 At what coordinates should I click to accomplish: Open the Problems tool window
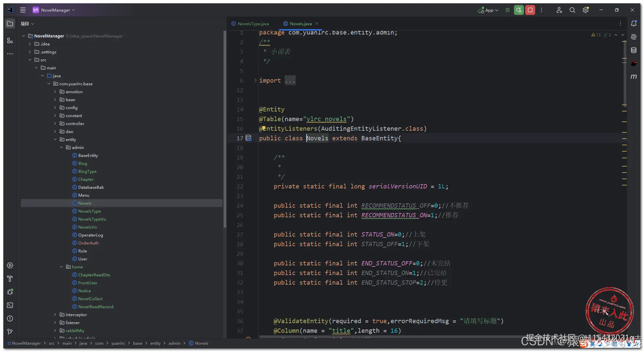coord(10,318)
